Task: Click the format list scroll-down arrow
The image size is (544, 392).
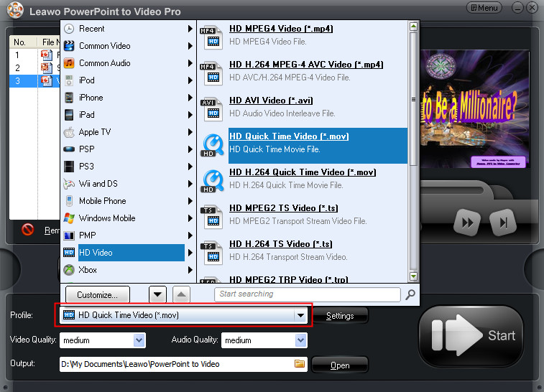Action: coord(413,276)
